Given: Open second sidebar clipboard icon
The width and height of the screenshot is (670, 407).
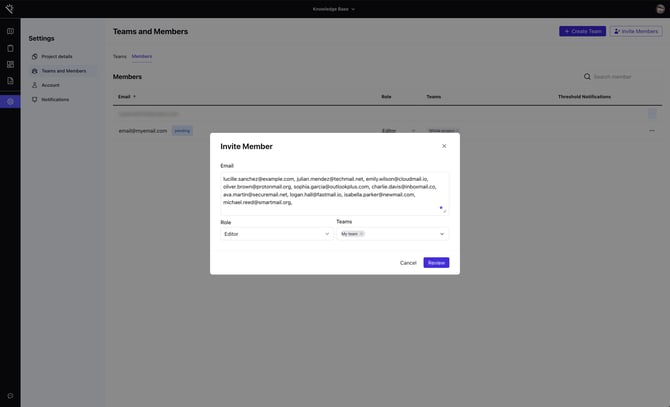Looking at the screenshot, I should (10, 48).
